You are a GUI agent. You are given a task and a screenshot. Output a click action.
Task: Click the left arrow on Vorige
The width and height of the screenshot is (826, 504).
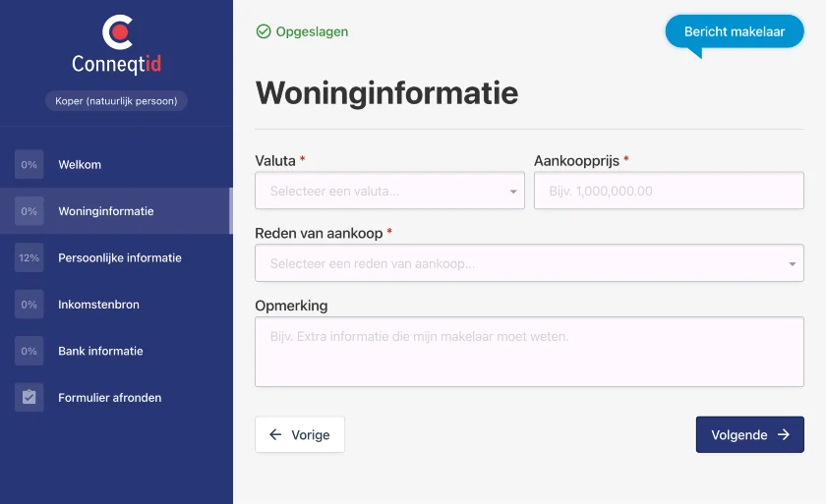tap(275, 434)
